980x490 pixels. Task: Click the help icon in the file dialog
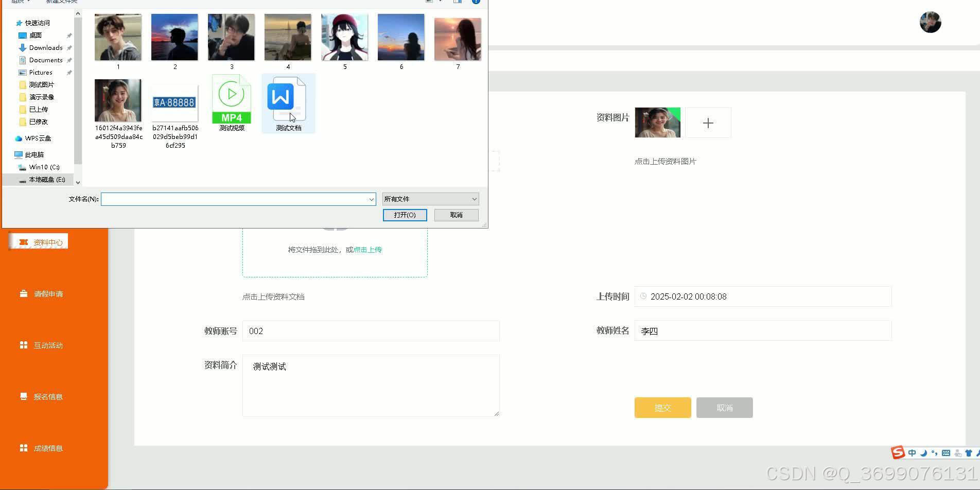[476, 2]
